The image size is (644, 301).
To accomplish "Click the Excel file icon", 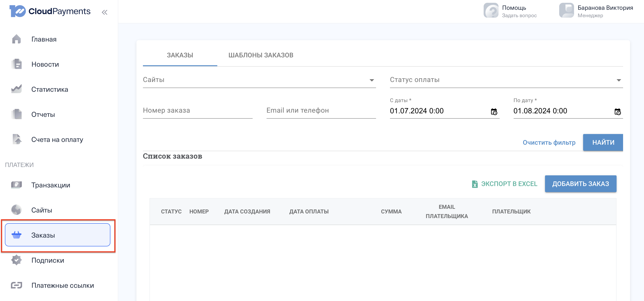I will tap(475, 184).
